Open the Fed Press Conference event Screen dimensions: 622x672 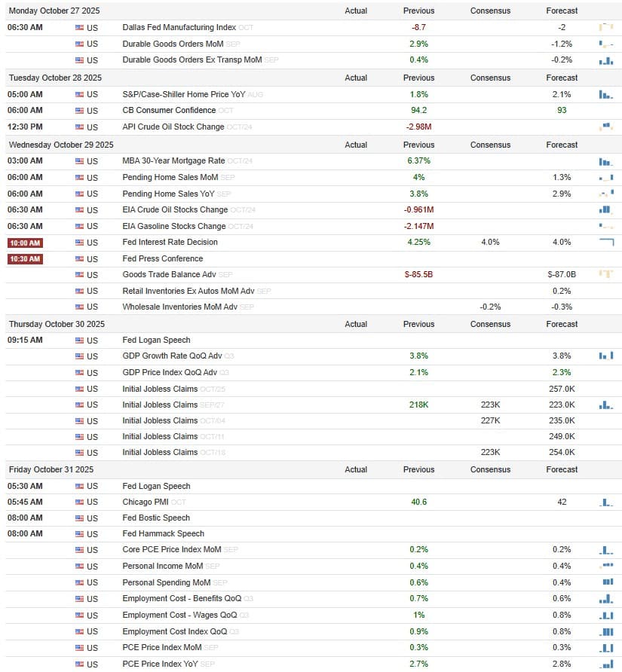[163, 258]
